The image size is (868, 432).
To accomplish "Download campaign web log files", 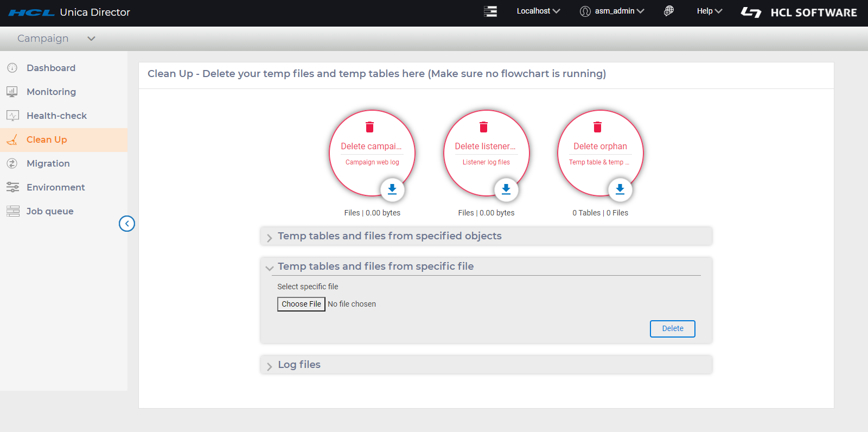I will 392,189.
